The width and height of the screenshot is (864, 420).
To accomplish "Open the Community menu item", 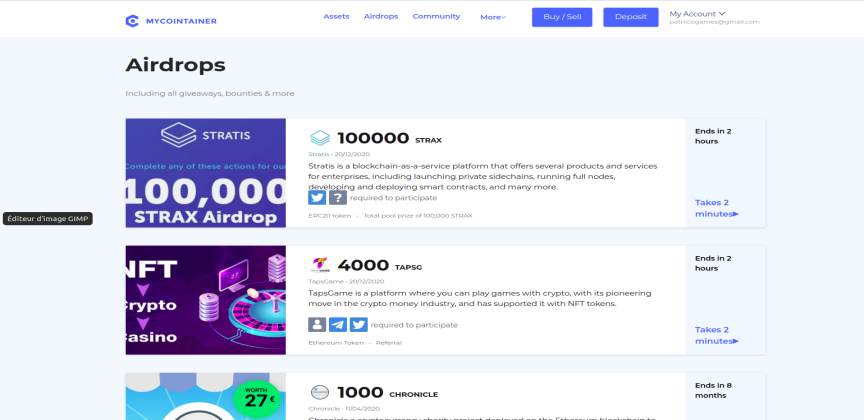I will [436, 17].
